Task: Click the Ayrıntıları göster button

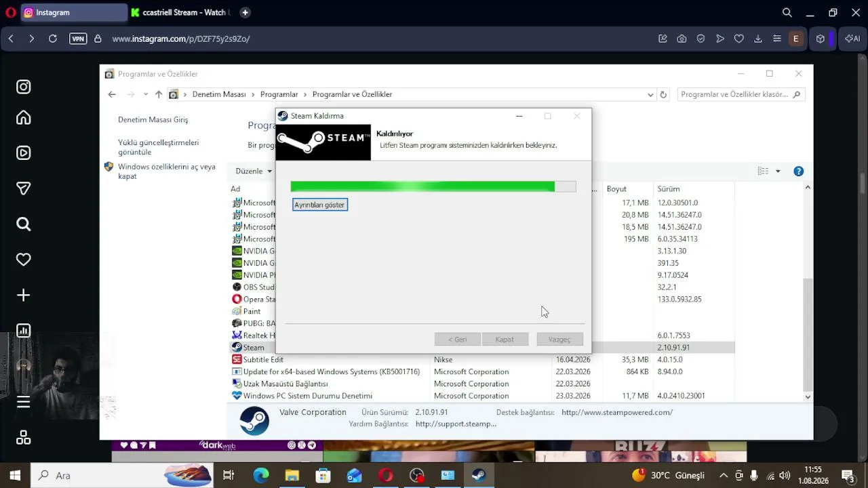Action: [320, 205]
